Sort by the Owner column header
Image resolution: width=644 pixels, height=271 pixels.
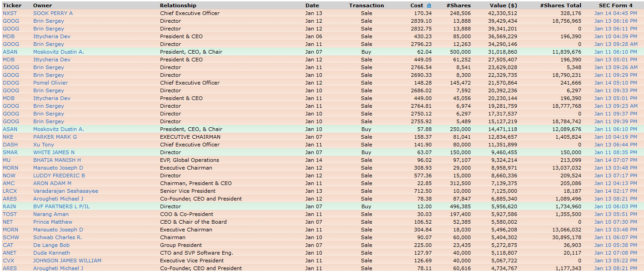click(x=42, y=5)
